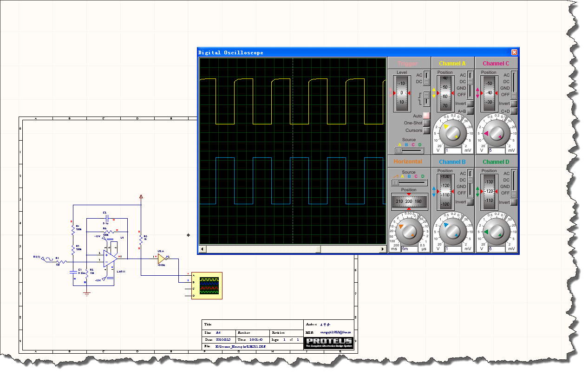Click the Channel A time/volt rotary knob
588x376 pixels.
pos(452,132)
